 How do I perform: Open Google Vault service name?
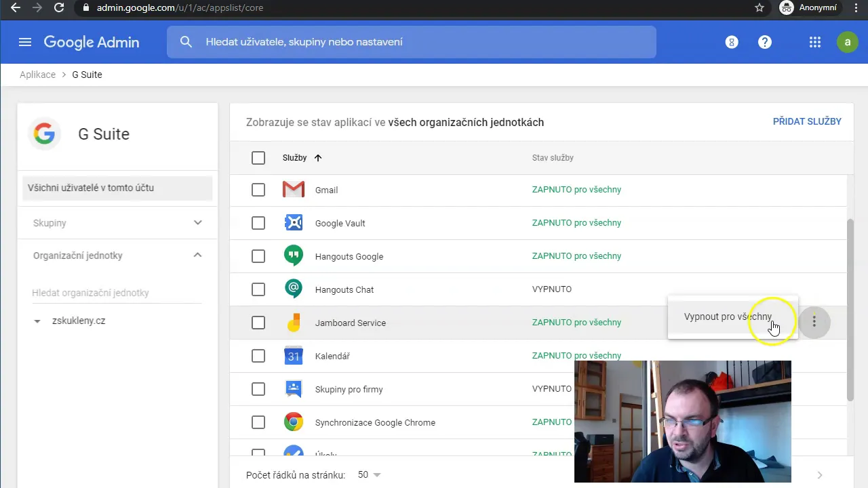pos(340,223)
